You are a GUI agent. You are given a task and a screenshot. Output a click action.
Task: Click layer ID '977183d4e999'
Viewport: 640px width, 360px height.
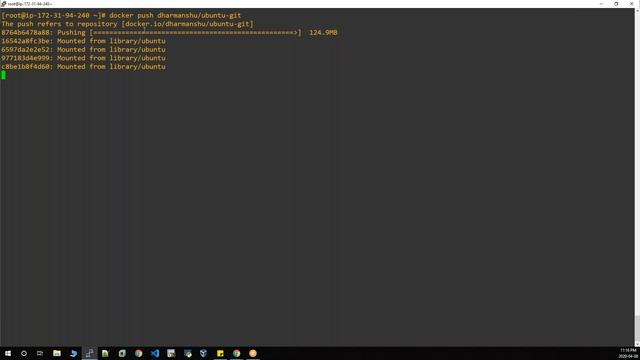tap(25, 58)
